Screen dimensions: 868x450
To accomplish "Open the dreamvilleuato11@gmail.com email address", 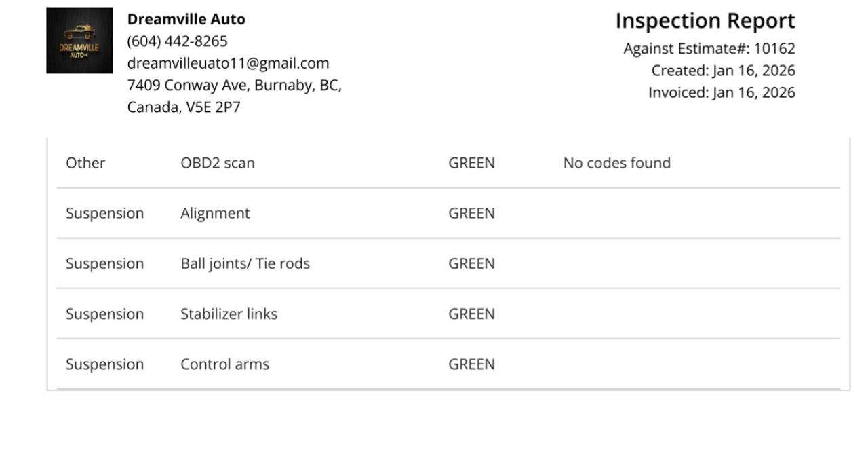I will click(x=228, y=63).
